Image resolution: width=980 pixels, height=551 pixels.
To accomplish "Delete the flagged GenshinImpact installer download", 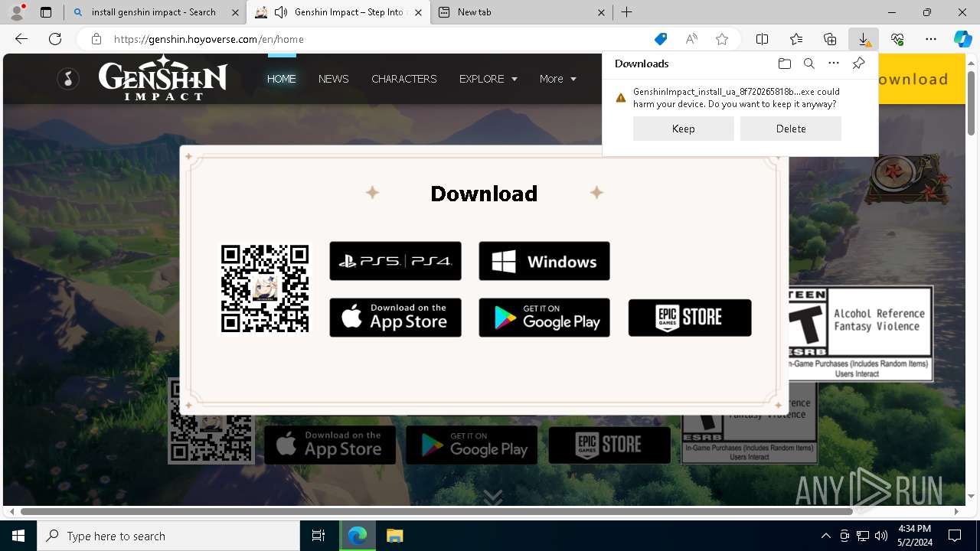I will 791,129.
